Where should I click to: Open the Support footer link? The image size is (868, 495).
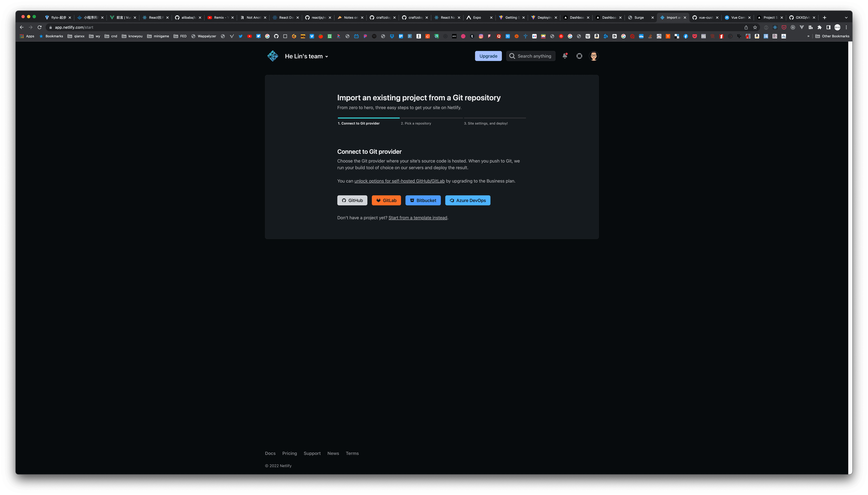[x=312, y=453]
